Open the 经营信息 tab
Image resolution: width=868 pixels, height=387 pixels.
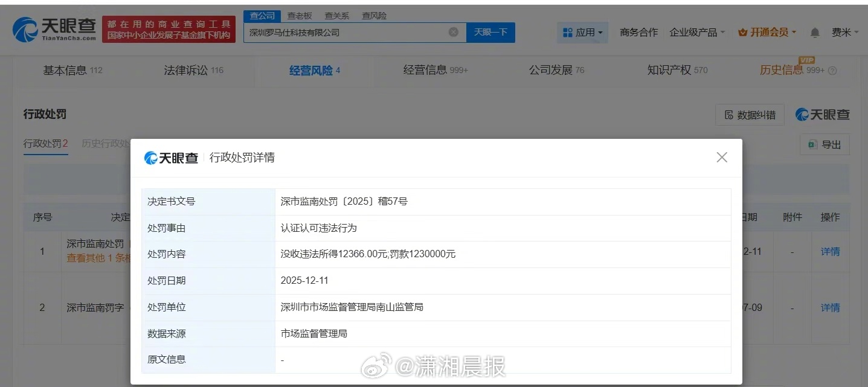436,71
